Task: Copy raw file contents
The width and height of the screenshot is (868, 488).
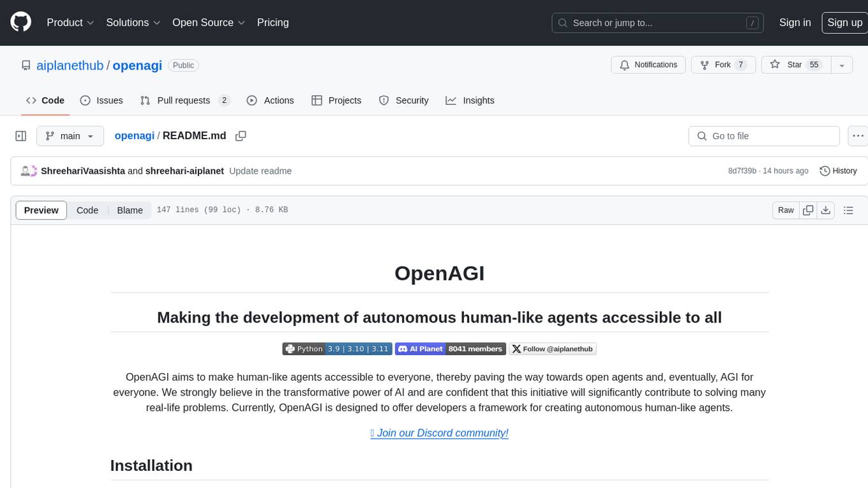Action: coord(808,210)
